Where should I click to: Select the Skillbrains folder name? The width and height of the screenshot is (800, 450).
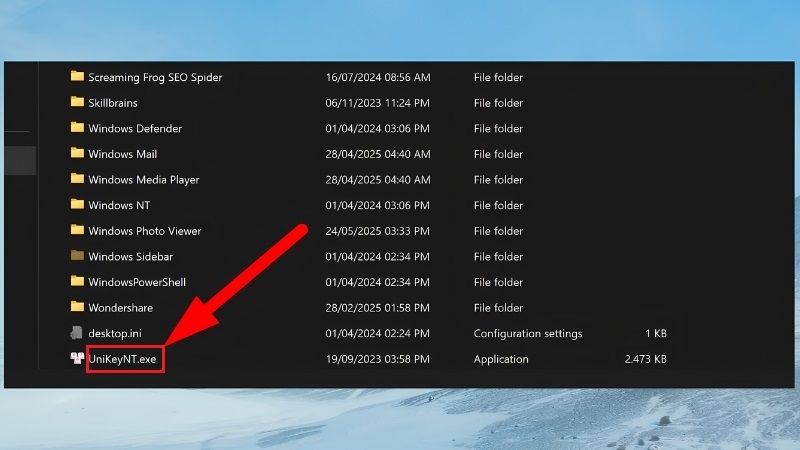pos(113,103)
